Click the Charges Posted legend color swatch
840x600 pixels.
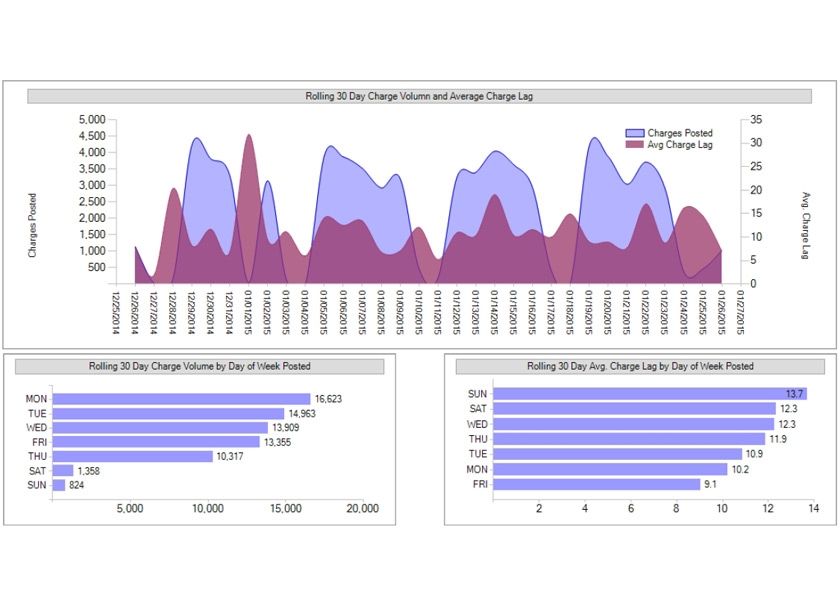pyautogui.click(x=635, y=133)
